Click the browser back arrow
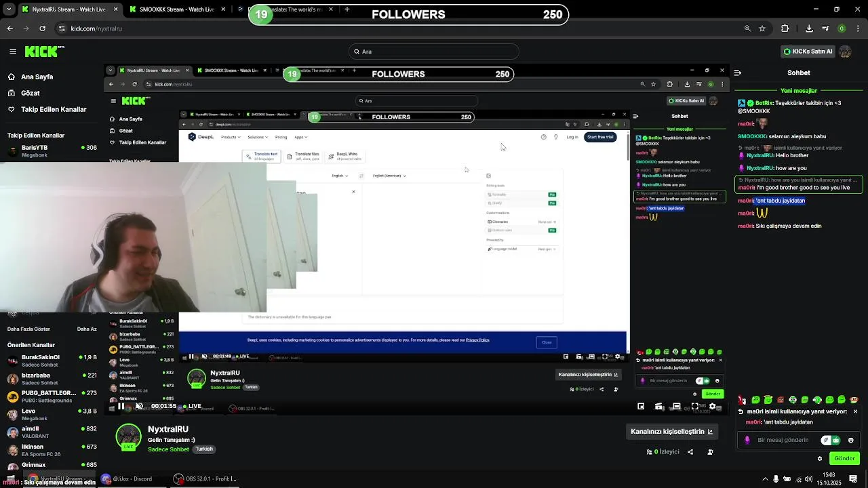 click(10, 28)
